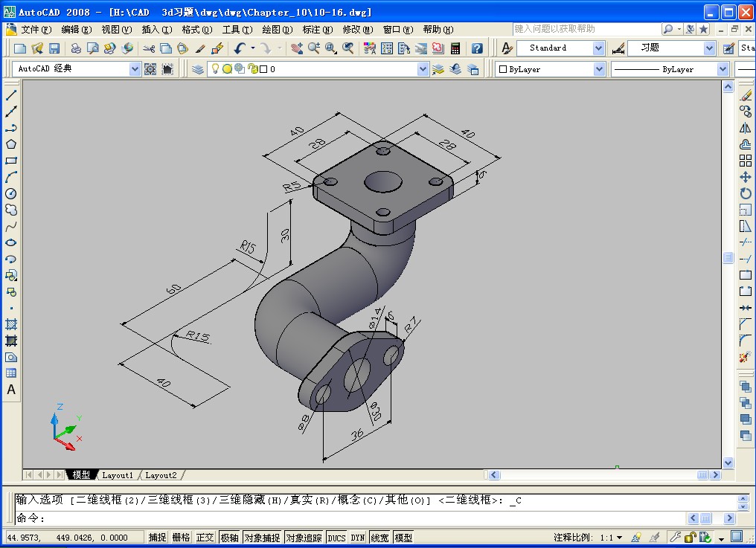The image size is (756, 548).
Task: Toggle 对象追踪 object snap tracking
Action: point(304,538)
